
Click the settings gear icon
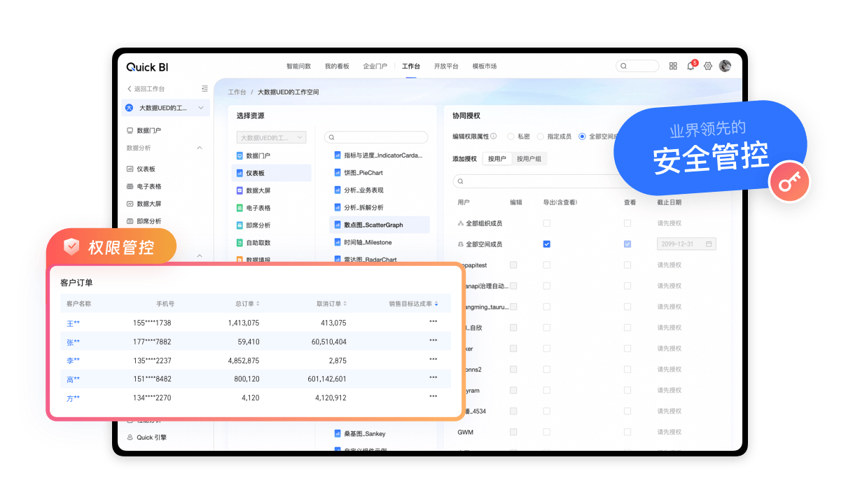pos(707,66)
